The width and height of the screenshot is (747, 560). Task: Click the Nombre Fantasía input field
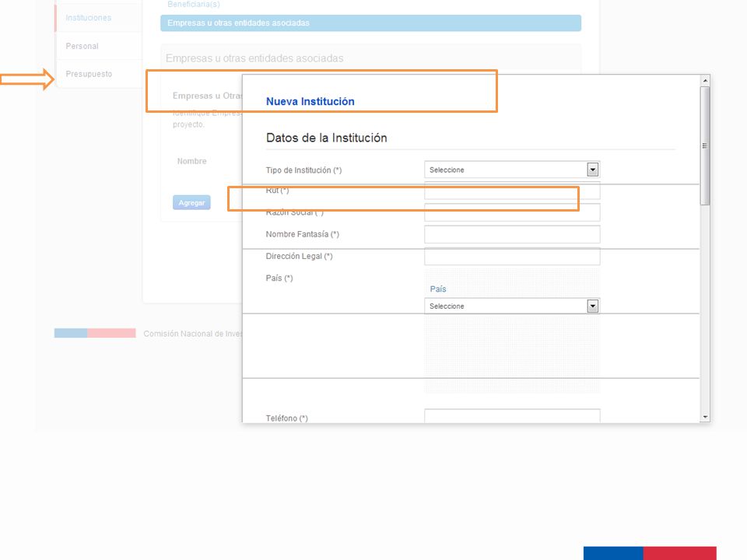[512, 234]
